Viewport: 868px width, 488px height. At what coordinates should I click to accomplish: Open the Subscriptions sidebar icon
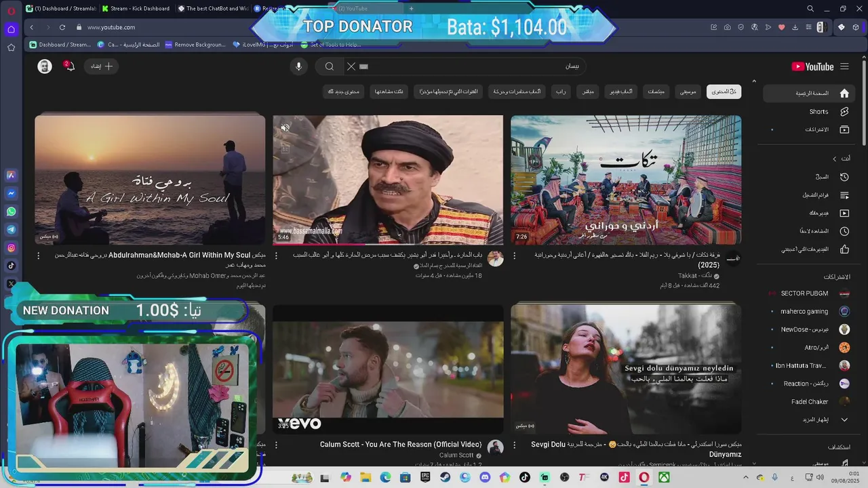point(844,129)
